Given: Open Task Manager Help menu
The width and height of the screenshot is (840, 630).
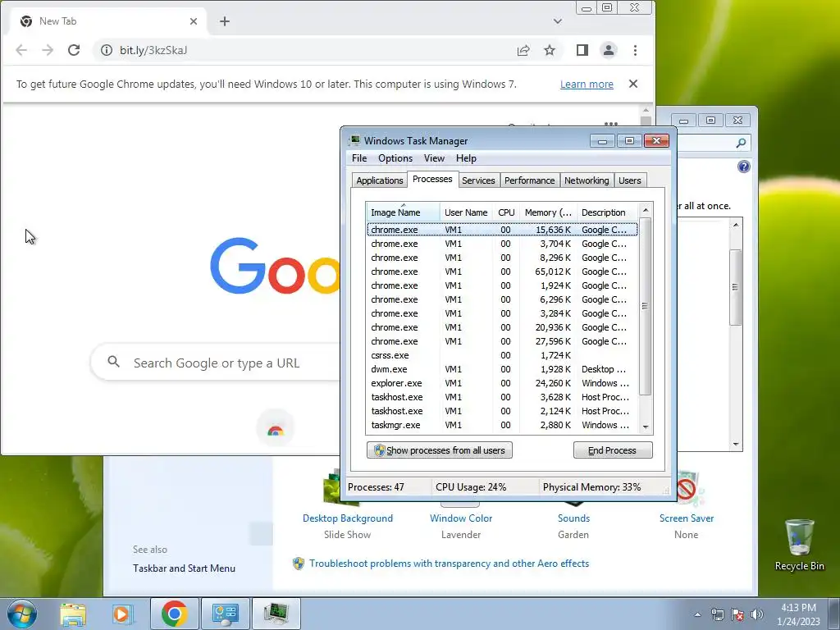Looking at the screenshot, I should tap(466, 158).
